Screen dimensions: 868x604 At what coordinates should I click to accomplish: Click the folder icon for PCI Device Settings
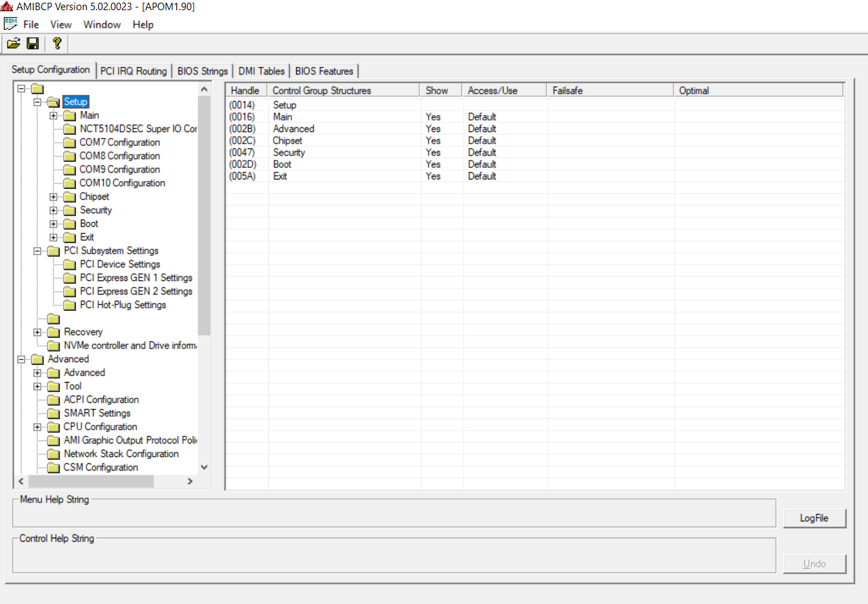[69, 265]
